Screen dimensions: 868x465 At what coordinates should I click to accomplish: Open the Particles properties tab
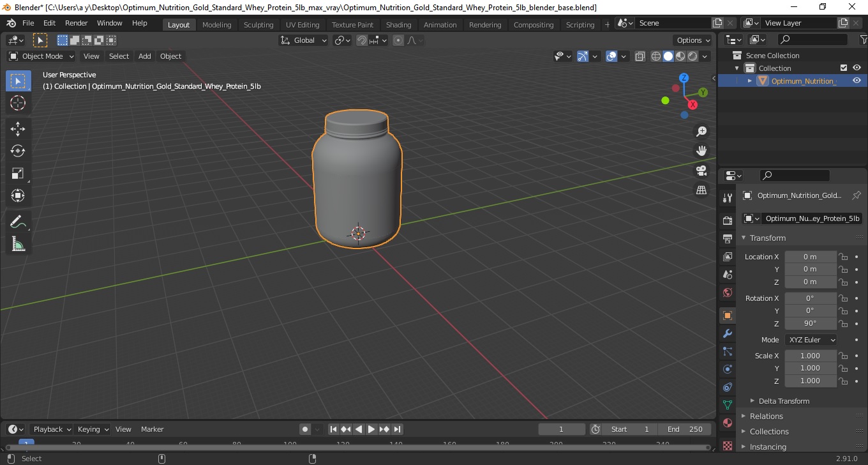point(727,351)
